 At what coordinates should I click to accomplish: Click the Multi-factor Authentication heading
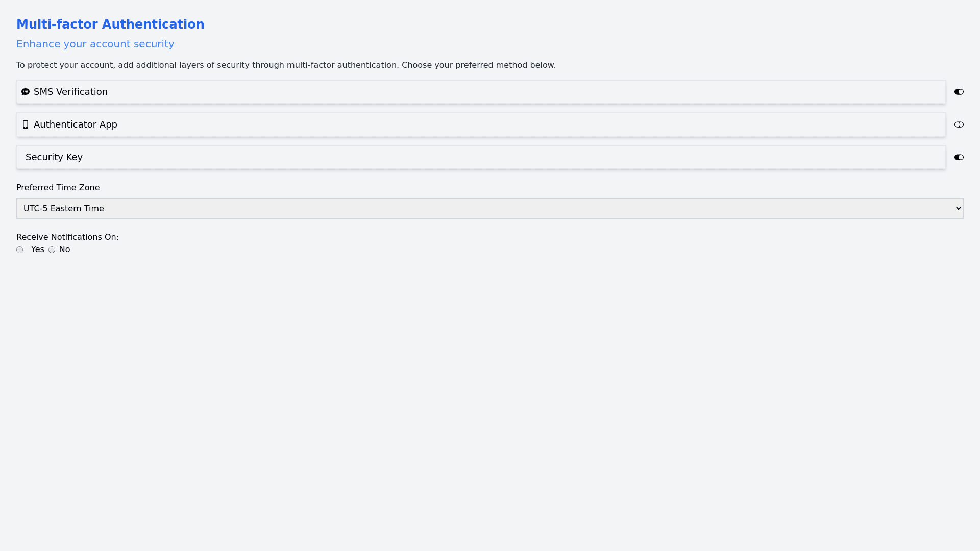pos(110,24)
